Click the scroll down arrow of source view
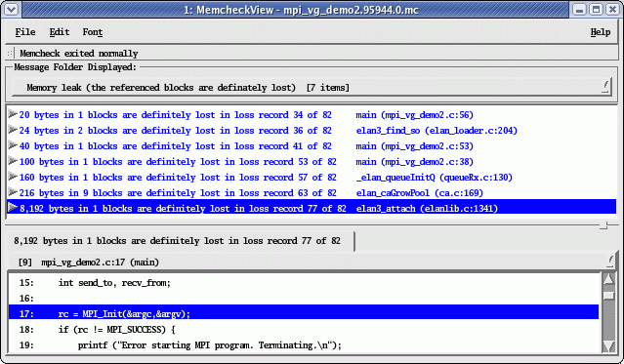The height and width of the screenshot is (364, 624). 608,345
